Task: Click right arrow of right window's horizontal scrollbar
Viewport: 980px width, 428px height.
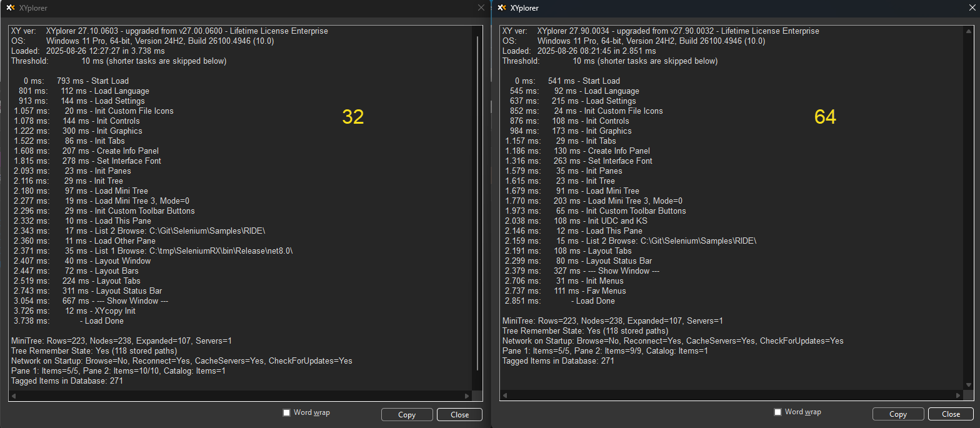Action: pos(959,396)
